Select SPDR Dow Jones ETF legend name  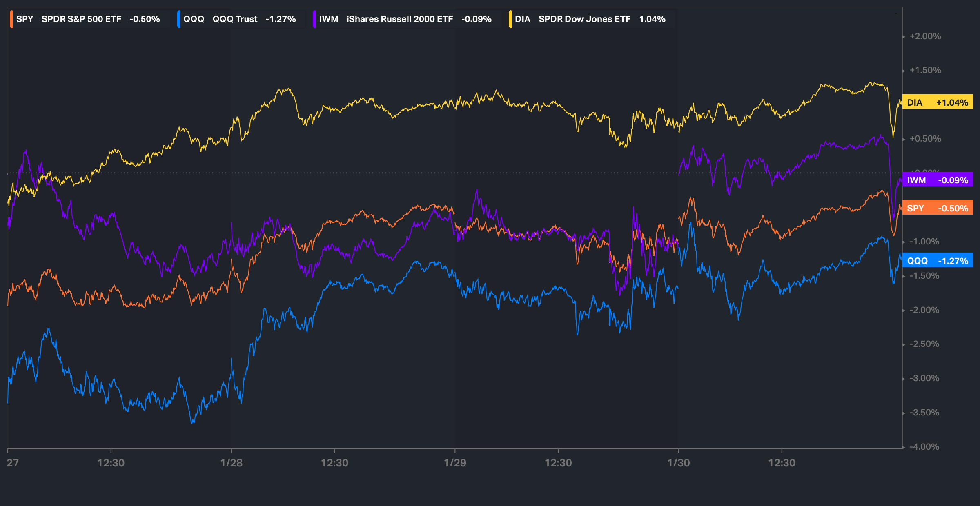(x=584, y=19)
